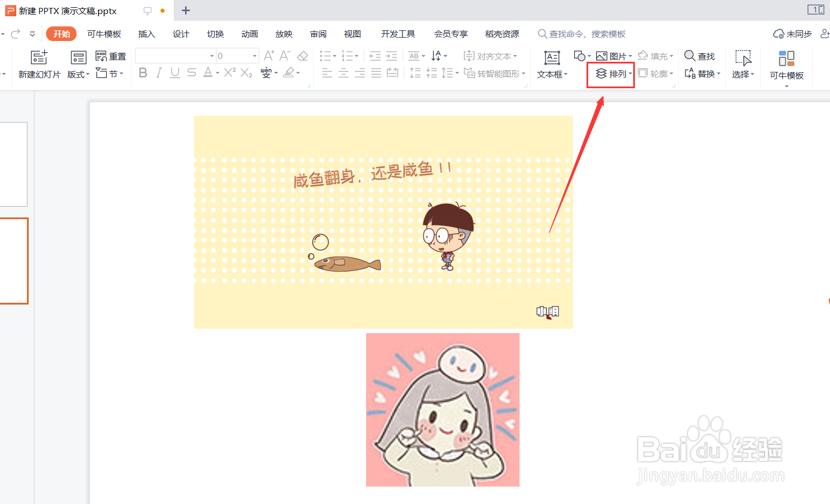Open the Section (节) dropdown
The image size is (830, 504).
point(109,73)
